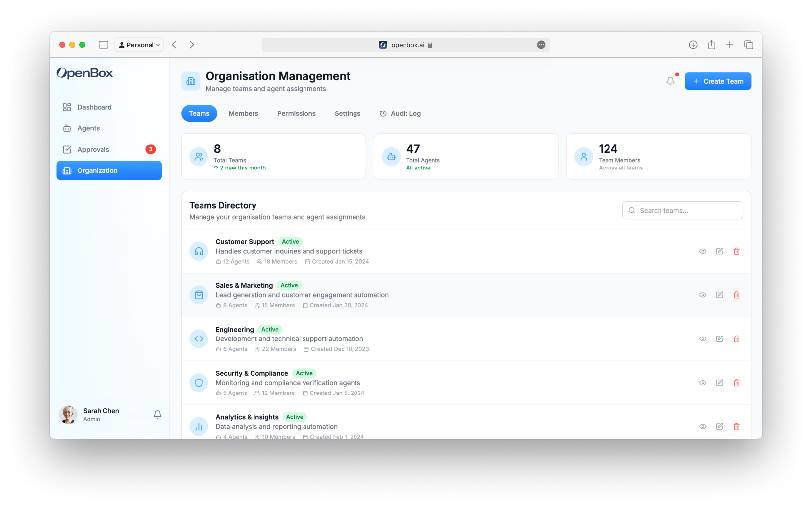
Task: Delete the Customer Support team
Action: click(x=736, y=251)
